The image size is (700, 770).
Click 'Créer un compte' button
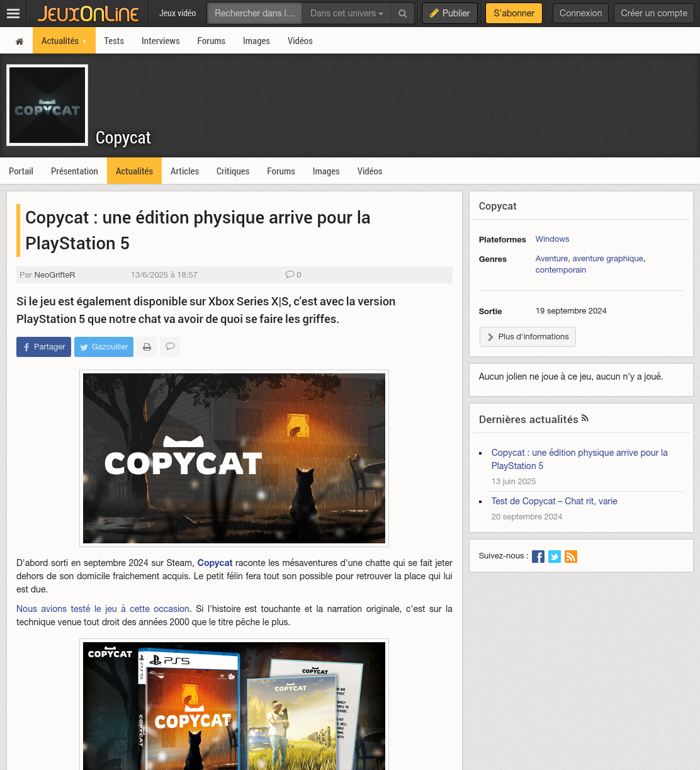[x=654, y=13]
